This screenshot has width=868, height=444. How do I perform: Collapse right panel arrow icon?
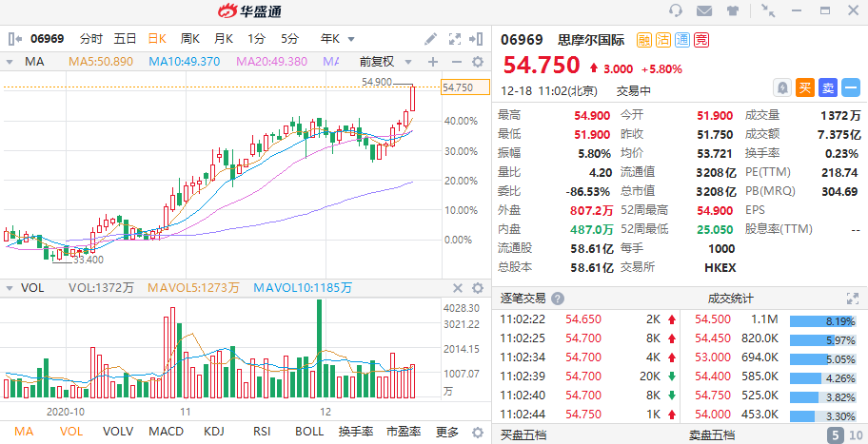(x=476, y=39)
